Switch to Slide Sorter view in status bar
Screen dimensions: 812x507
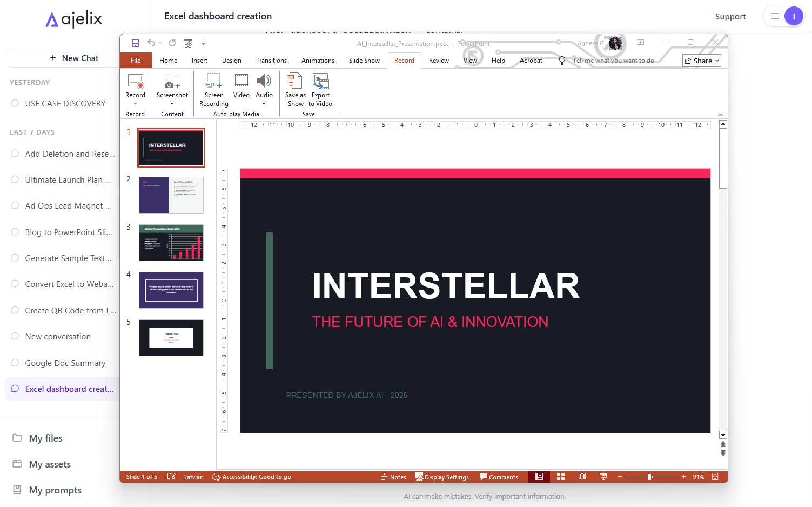[560, 477]
